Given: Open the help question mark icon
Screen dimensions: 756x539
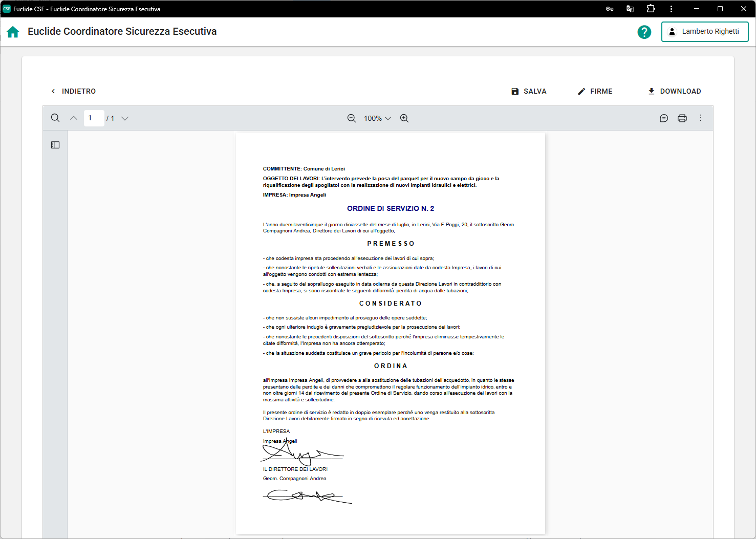Looking at the screenshot, I should coord(644,32).
